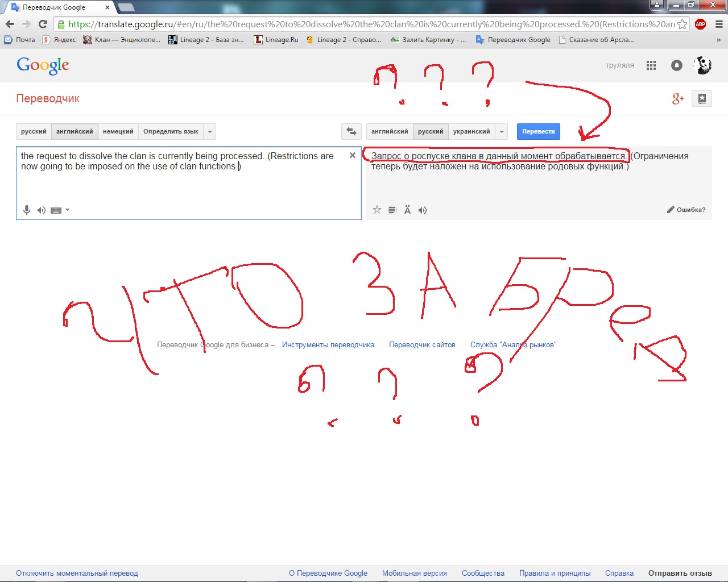Listen to translated text speaker icon
Screen dimensions: 728x582
tap(423, 210)
